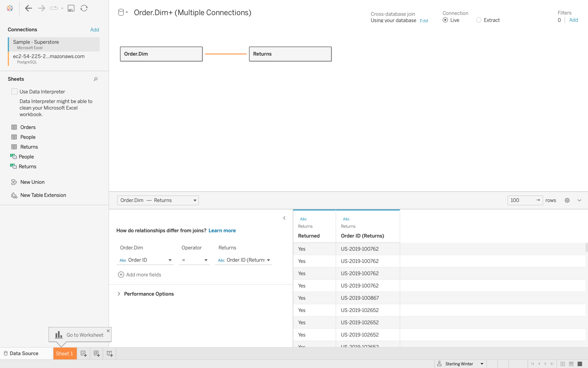Click the Refresh data source icon
This screenshot has height=368, width=588.
84,8
